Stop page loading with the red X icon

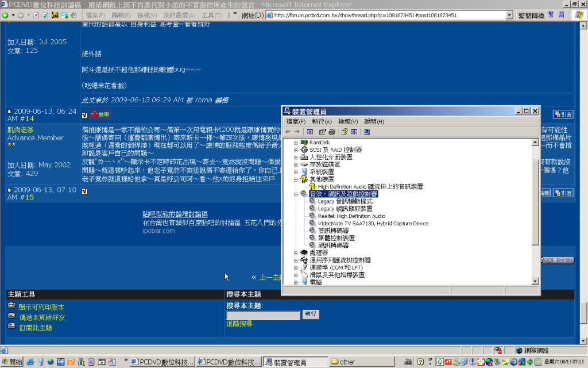point(36,16)
